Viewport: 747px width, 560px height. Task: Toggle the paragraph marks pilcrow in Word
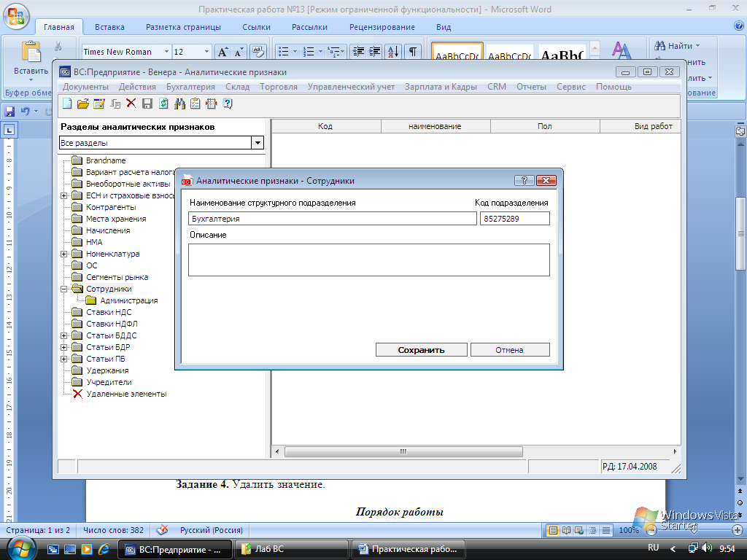pos(413,52)
